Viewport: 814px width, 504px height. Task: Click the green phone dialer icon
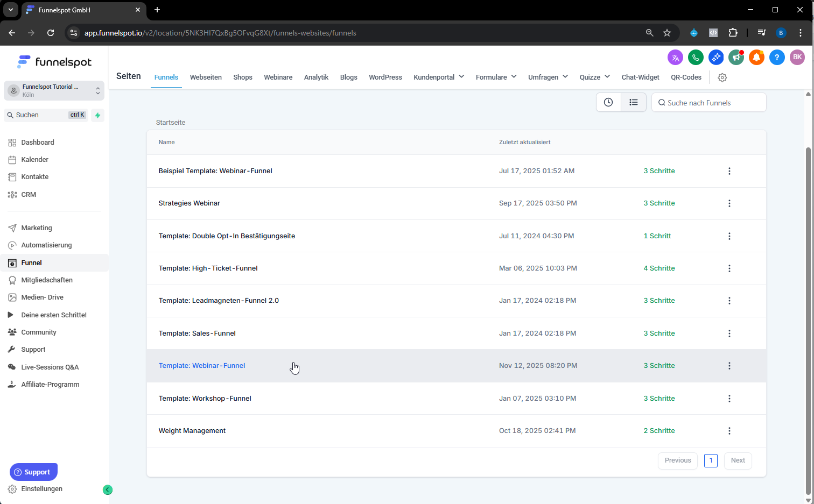(x=696, y=57)
